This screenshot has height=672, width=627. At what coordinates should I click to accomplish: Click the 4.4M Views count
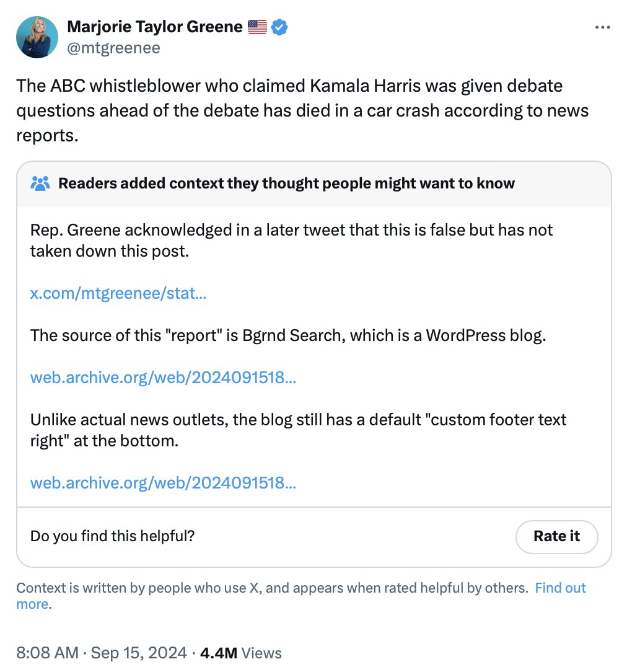coord(241,653)
